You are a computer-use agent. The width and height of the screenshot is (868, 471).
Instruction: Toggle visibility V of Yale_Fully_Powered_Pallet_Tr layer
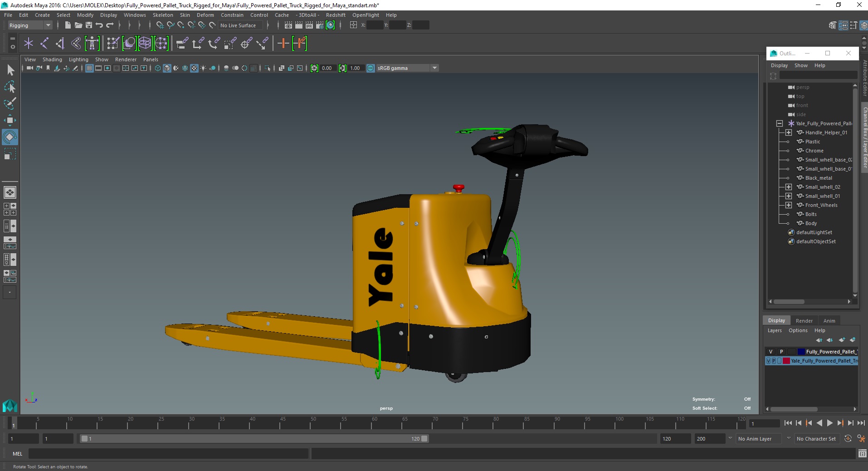769,361
